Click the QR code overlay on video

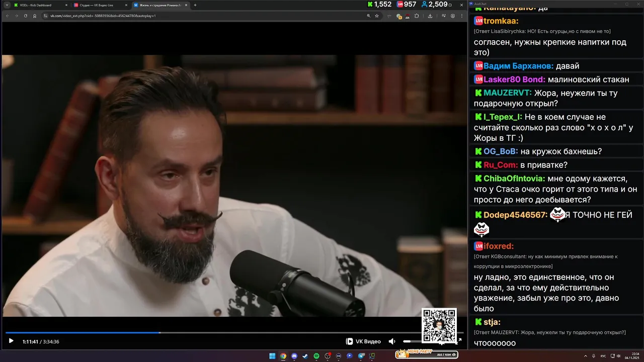[439, 326]
